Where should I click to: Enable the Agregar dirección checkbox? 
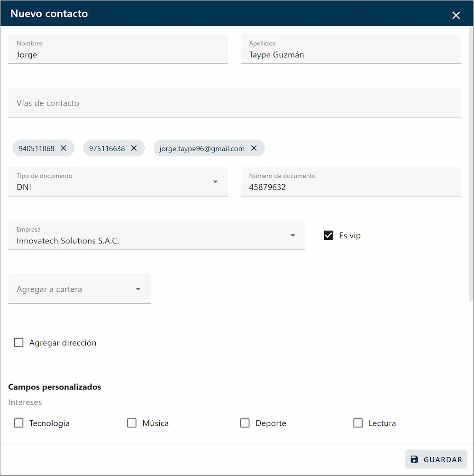[x=19, y=342]
